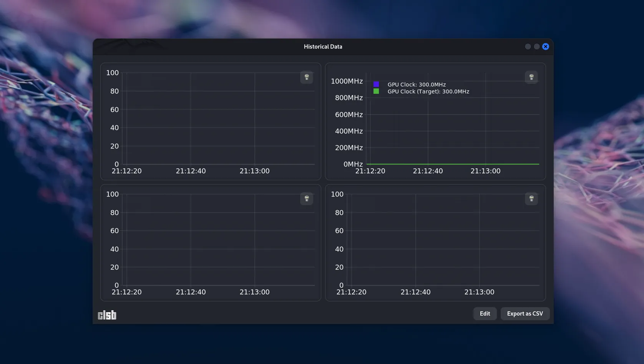Select the 'GPU Clock: 300.0MHz' legend label
Image resolution: width=644 pixels, height=364 pixels.
point(417,85)
